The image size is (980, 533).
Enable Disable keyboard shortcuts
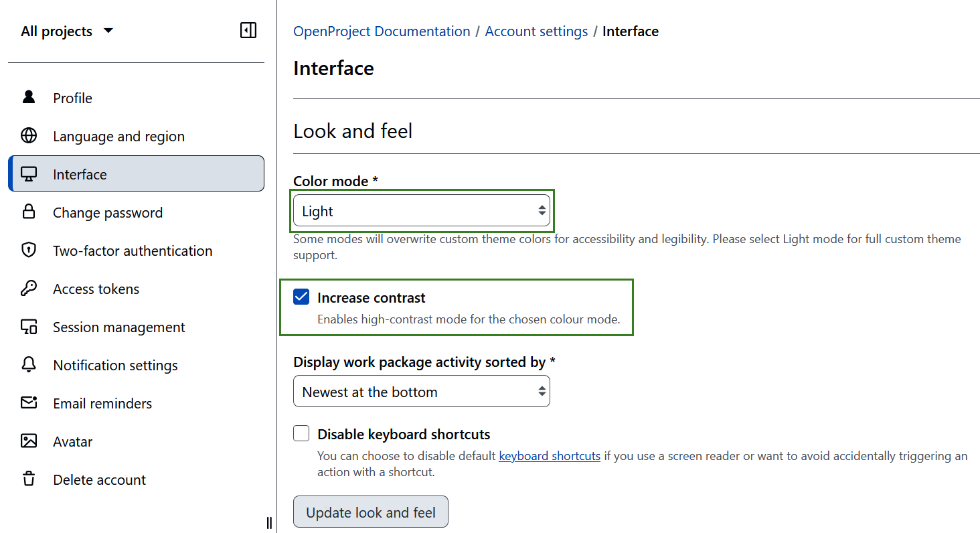tap(301, 433)
